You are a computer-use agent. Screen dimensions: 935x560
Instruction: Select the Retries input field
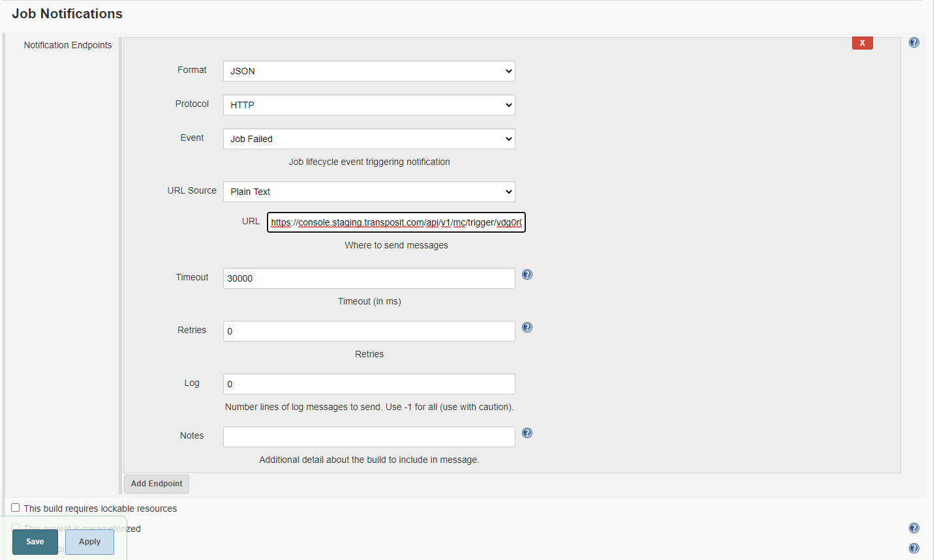point(369,331)
